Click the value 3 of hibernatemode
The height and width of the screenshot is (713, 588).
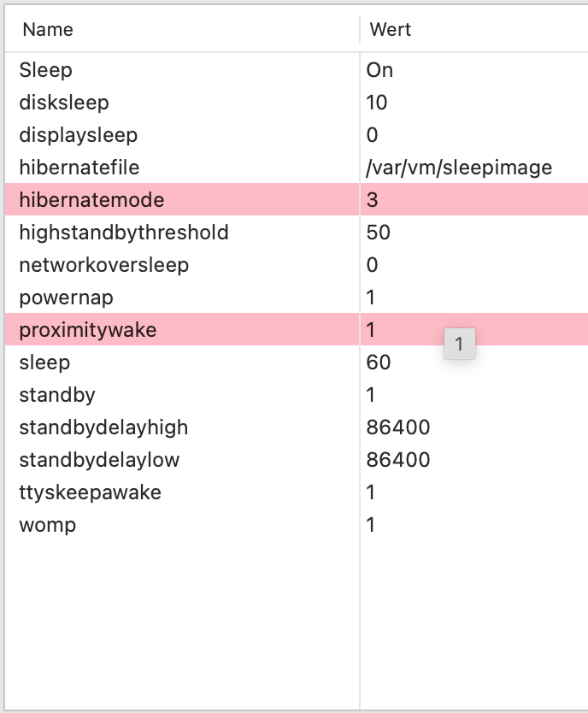pyautogui.click(x=373, y=200)
